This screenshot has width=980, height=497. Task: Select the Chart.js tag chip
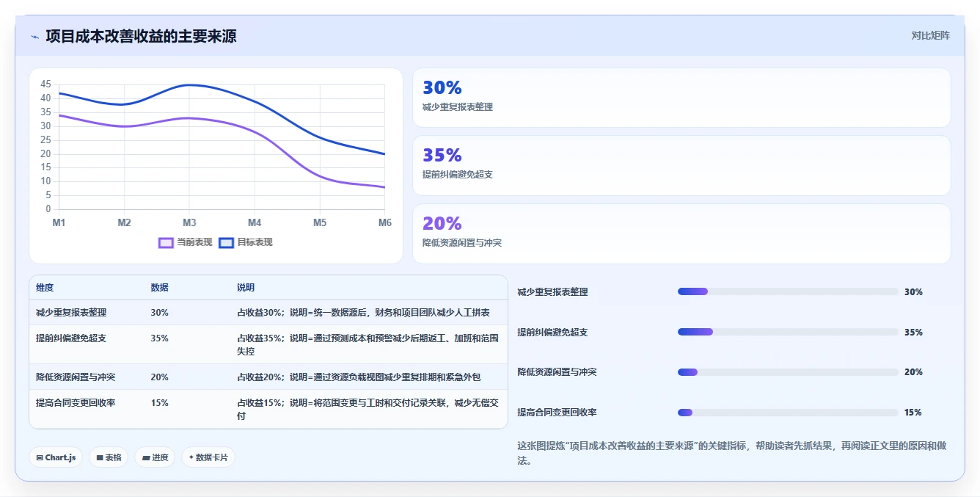click(56, 457)
